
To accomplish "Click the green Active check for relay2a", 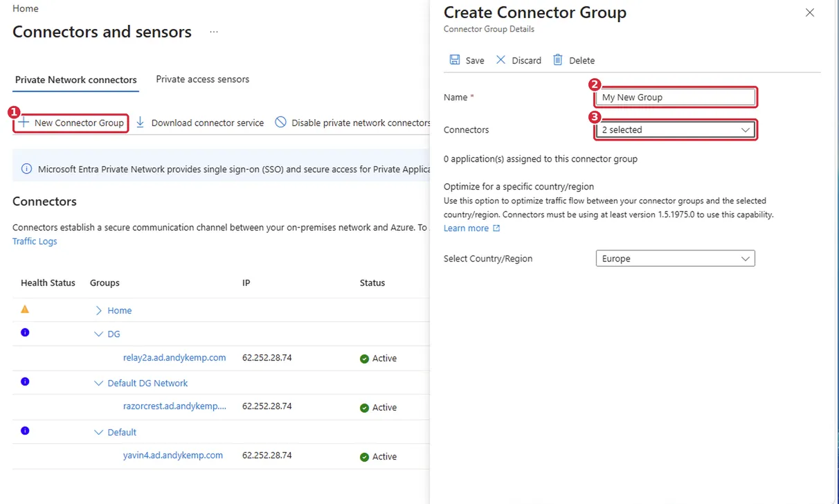I will 364,359.
